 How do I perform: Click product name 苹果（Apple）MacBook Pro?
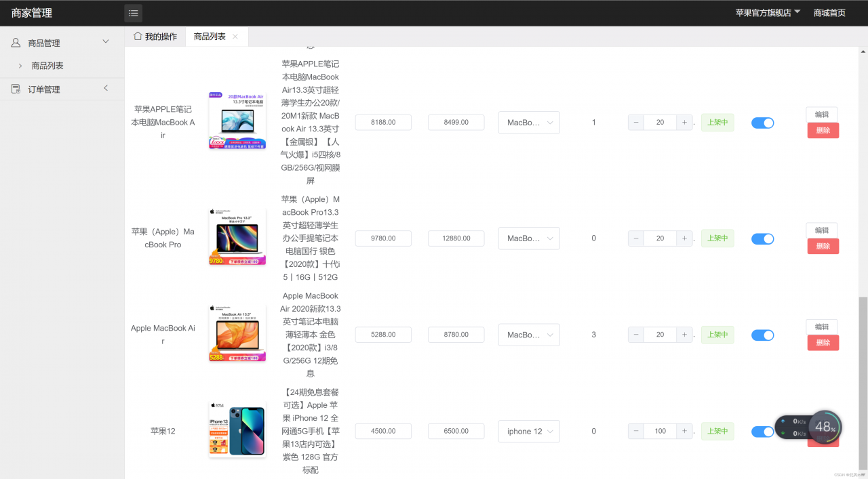[x=163, y=238]
